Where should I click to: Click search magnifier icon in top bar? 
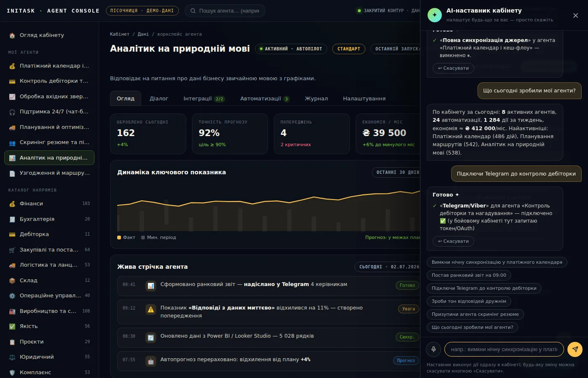tap(193, 11)
